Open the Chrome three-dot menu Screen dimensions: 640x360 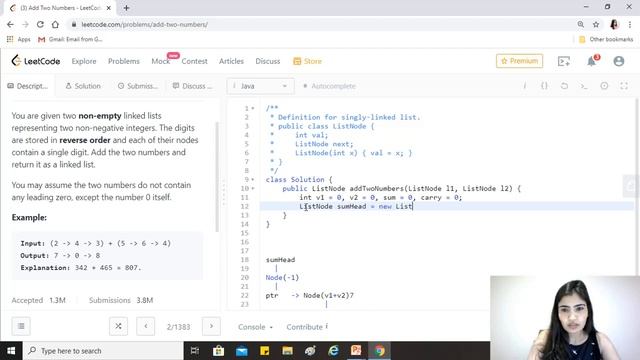pos(631,24)
